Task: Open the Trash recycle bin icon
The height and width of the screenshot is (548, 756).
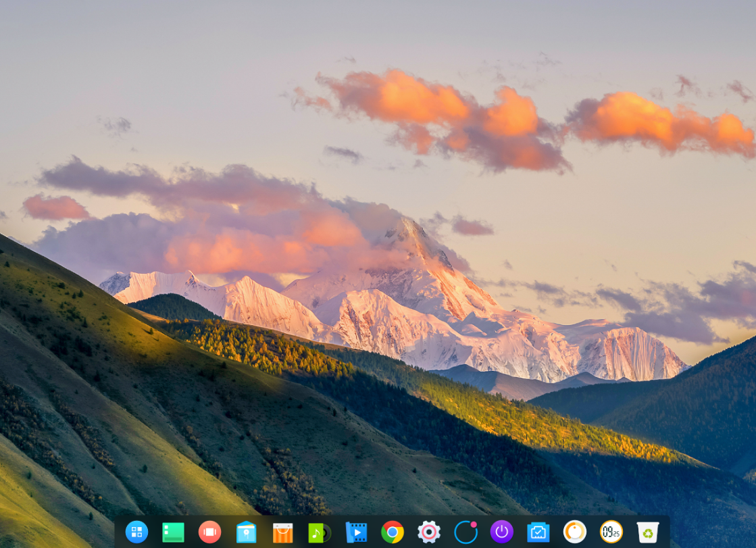Action: pyautogui.click(x=647, y=532)
